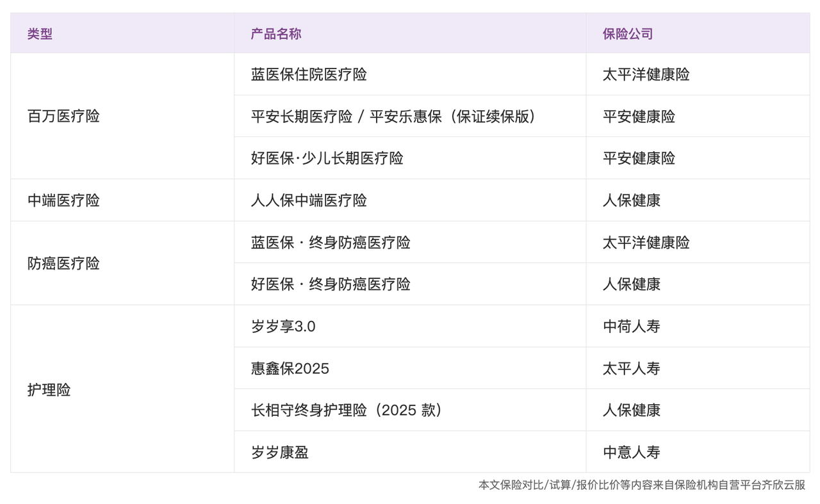Select the 护理险 category cell

[x=49, y=389]
